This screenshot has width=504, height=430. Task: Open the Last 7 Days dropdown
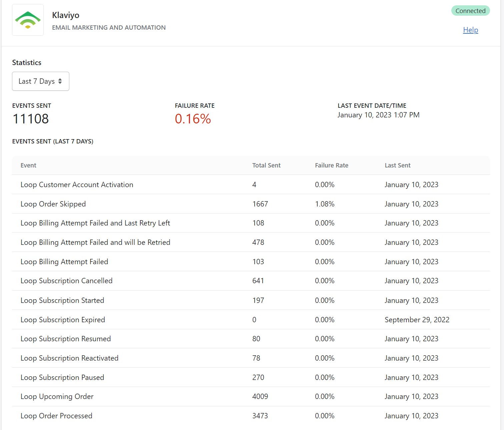40,81
